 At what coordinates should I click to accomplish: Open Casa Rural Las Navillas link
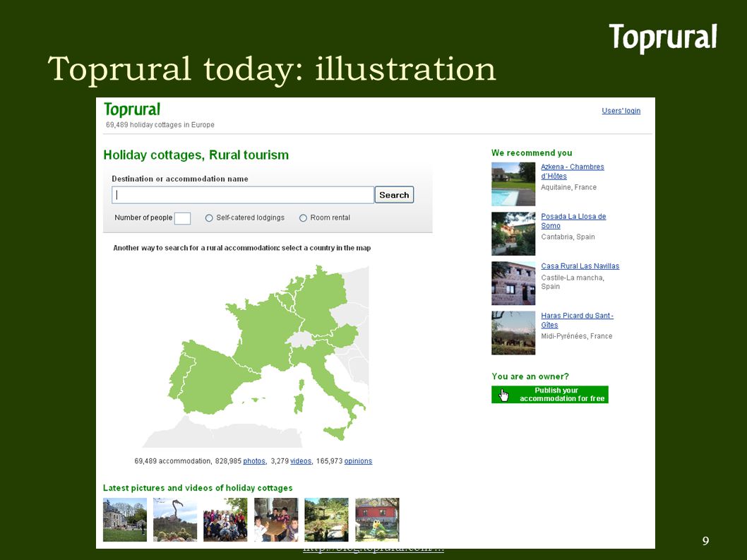(580, 266)
